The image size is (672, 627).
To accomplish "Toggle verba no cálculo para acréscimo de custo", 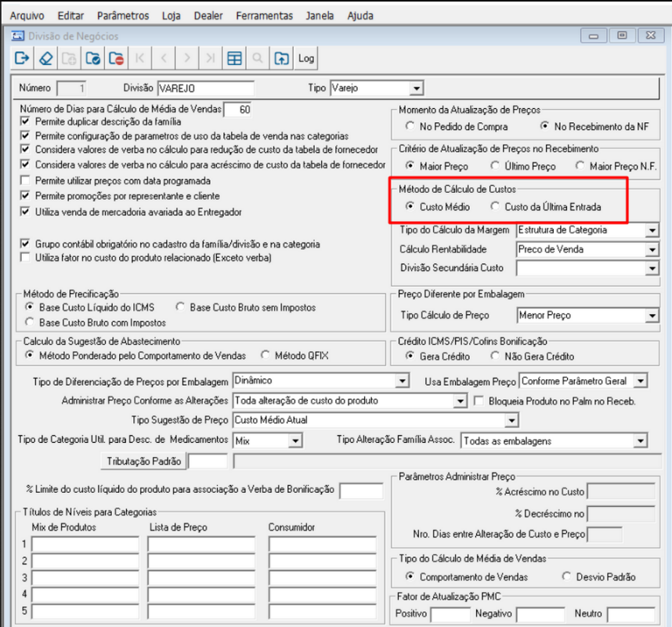I will pyautogui.click(x=25, y=165).
